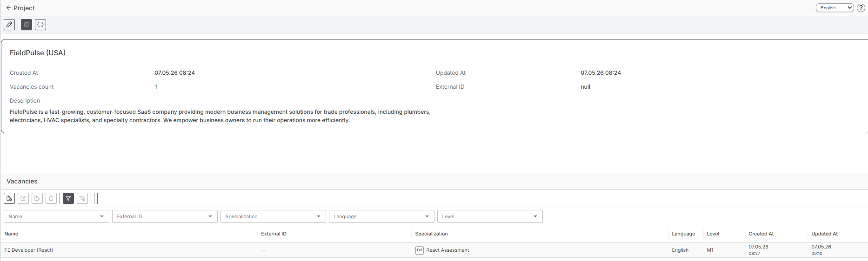Click the clear filters funnel icon
This screenshot has width=868, height=261.
[82, 198]
